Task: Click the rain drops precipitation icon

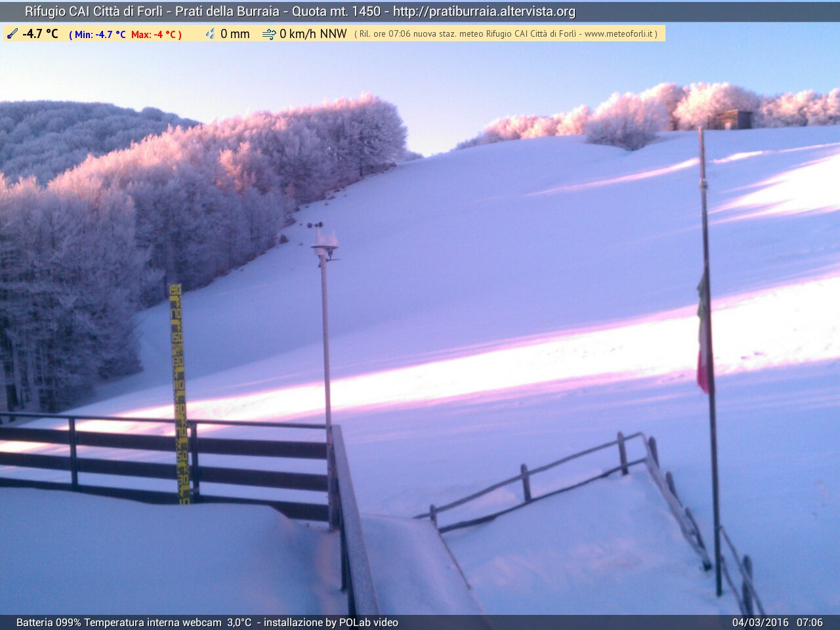Action: (x=210, y=33)
